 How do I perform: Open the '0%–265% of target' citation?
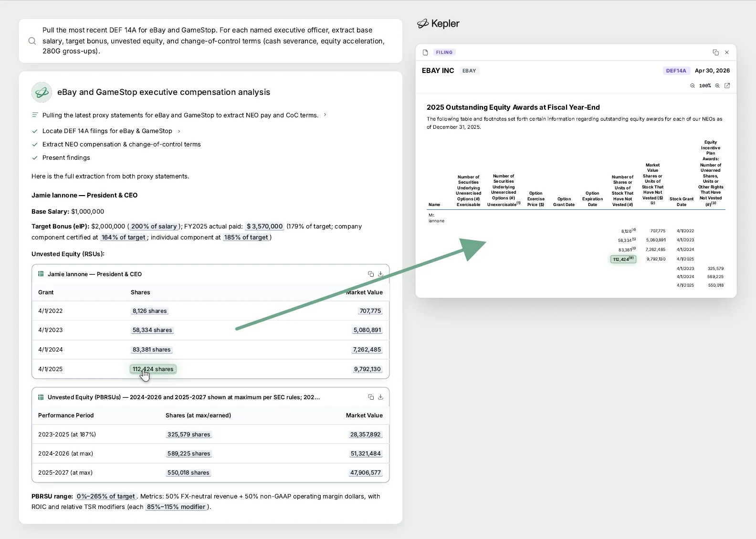tap(106, 497)
